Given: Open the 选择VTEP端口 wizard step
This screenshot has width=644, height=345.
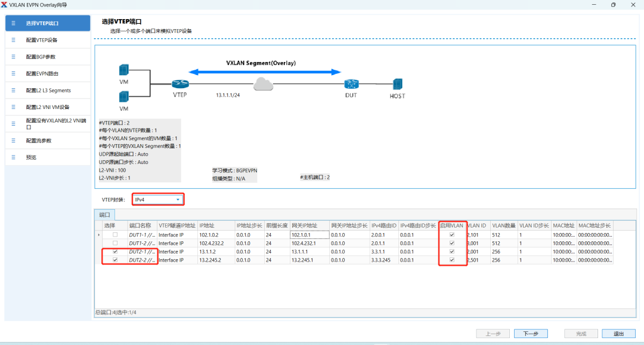Looking at the screenshot, I should [48, 23].
